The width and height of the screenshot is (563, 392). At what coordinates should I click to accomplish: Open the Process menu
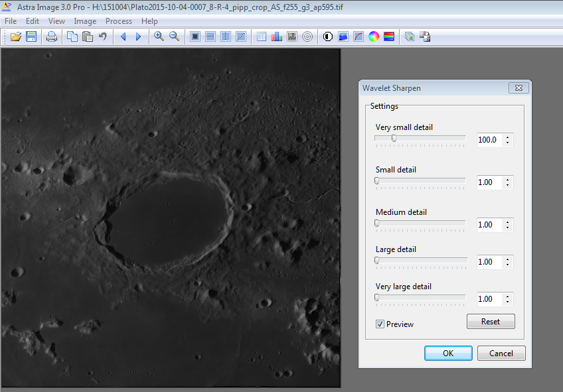click(x=119, y=21)
